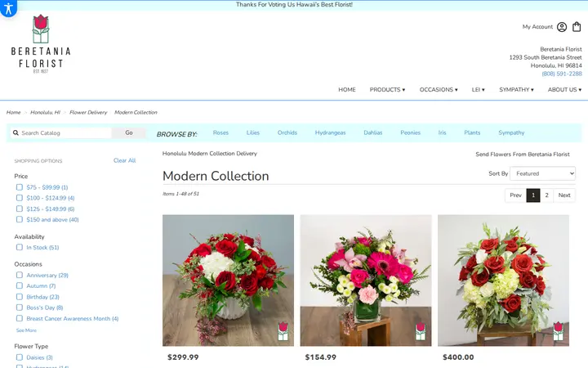Image resolution: width=588 pixels, height=368 pixels.
Task: Expand the LEI menu
Action: (x=478, y=90)
